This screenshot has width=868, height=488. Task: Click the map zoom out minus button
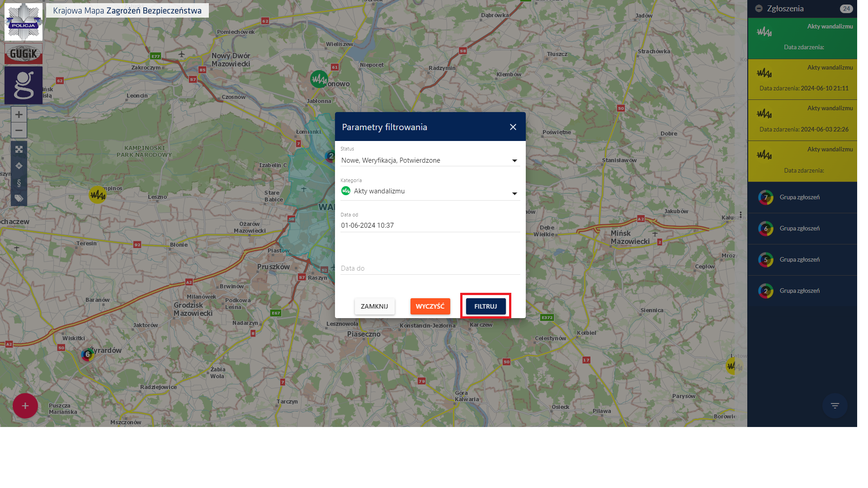pos(19,130)
